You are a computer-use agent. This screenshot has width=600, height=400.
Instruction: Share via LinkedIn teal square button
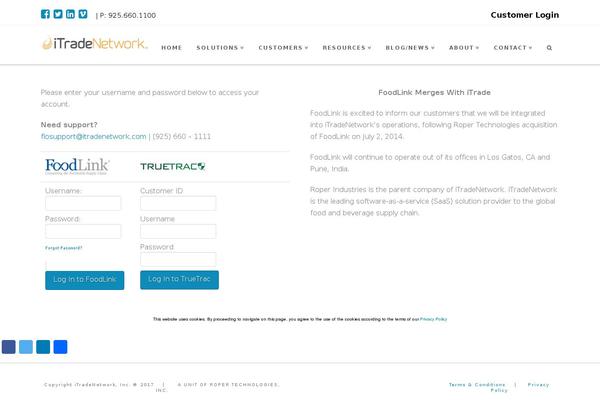pos(43,347)
